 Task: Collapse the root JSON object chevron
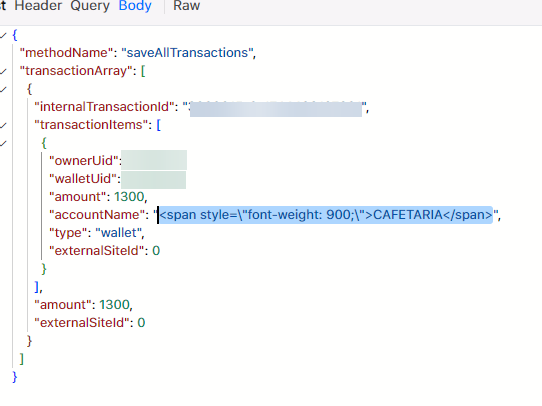click(x=3, y=35)
